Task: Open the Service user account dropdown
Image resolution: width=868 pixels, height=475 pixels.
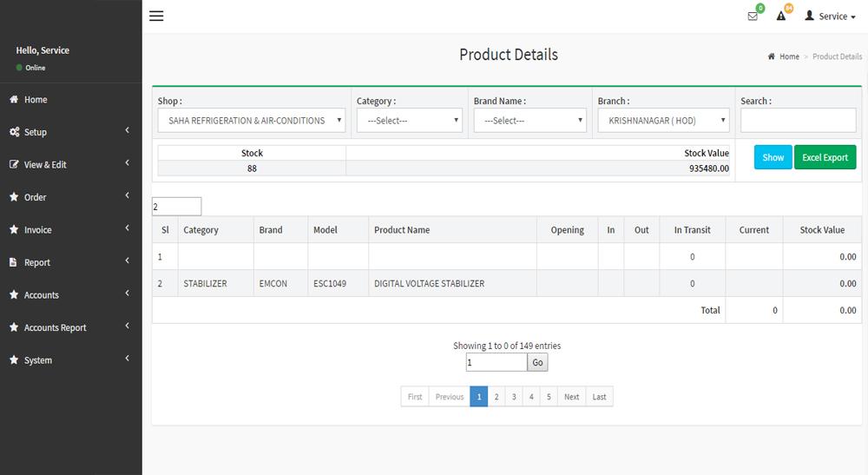Action: point(831,16)
